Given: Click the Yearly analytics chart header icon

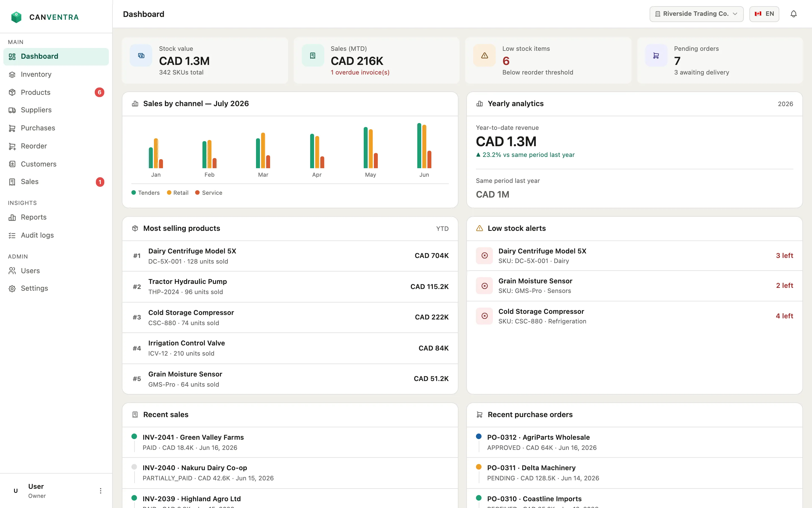Looking at the screenshot, I should click(x=480, y=104).
